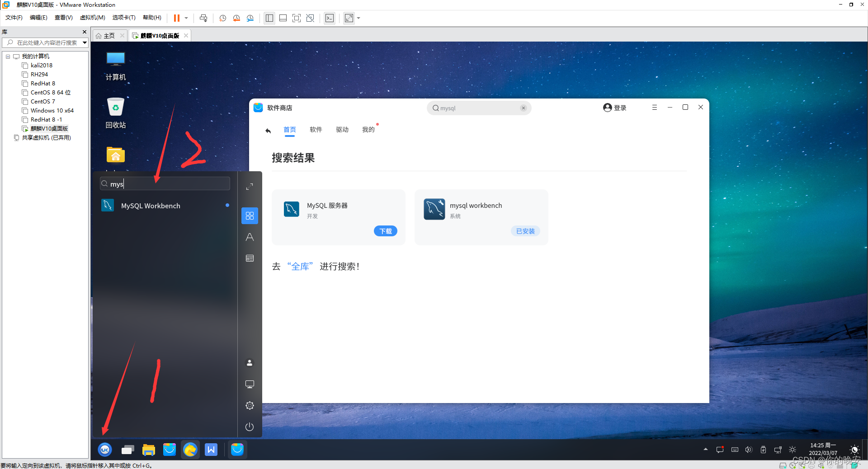Open user account from start menu sidebar

pos(250,363)
